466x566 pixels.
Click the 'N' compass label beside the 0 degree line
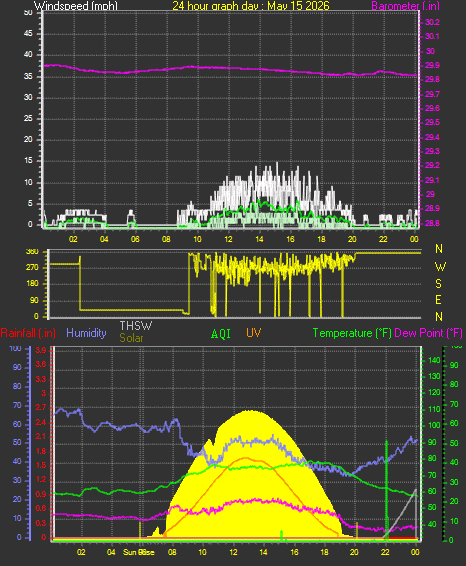point(439,317)
